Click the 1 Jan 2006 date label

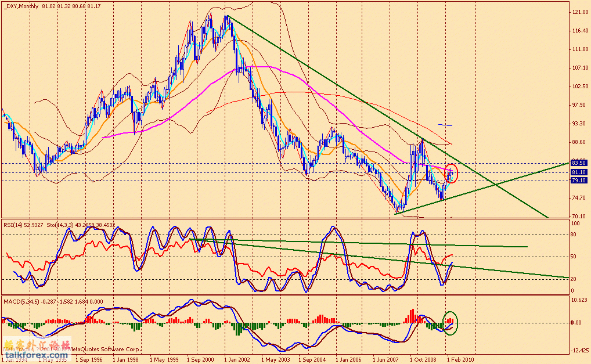pos(349,359)
